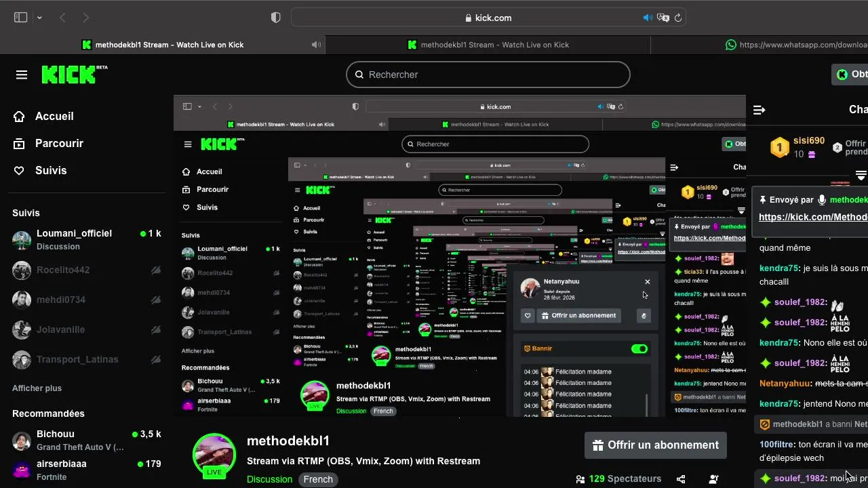Click the 129 Spectateurs viewer count
The height and width of the screenshot is (488, 868).
618,479
